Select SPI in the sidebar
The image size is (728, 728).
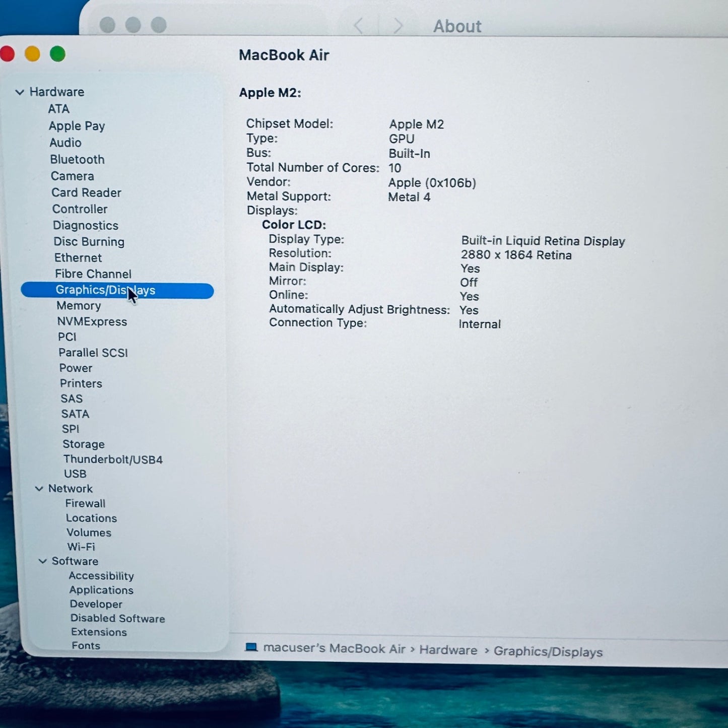pyautogui.click(x=71, y=429)
